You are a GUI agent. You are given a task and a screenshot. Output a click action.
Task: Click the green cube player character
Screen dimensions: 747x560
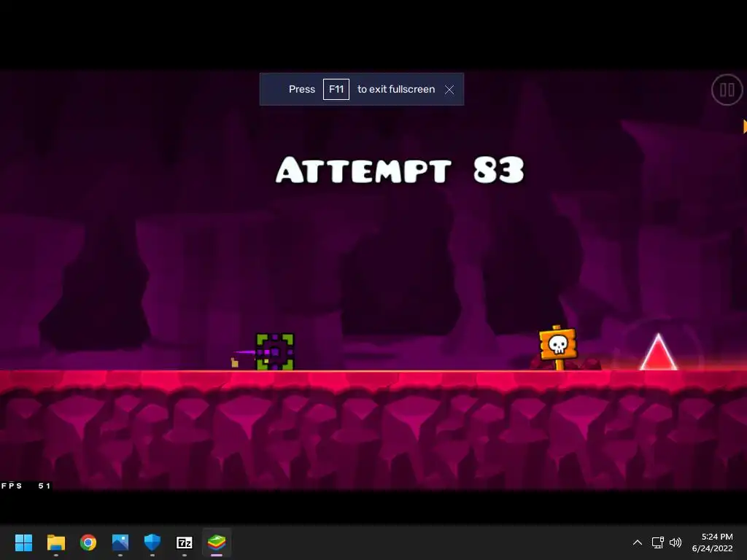275,352
